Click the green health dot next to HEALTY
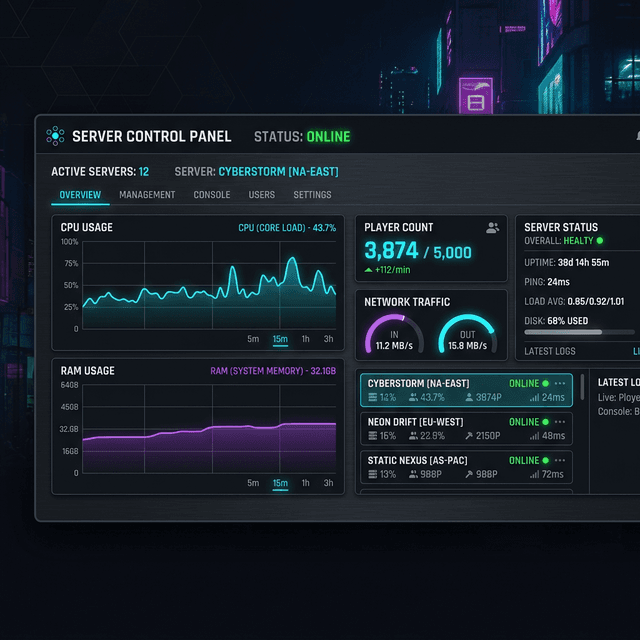The image size is (640, 640). click(x=600, y=240)
